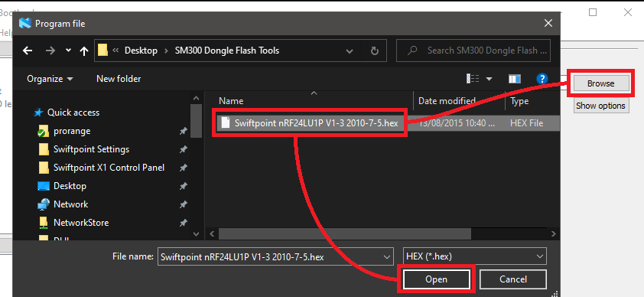The height and width of the screenshot is (297, 644).
Task: Open the Organize menu
Action: pos(50,79)
